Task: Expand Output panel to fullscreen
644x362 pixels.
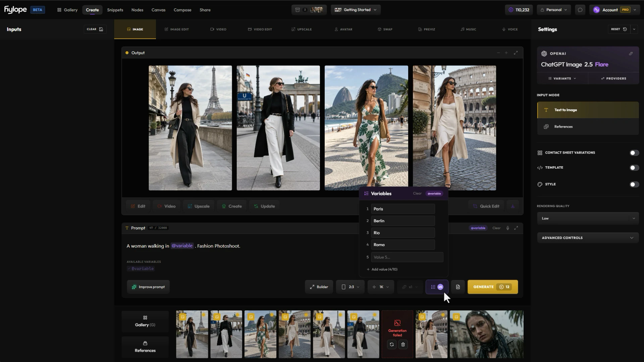Action: tap(516, 53)
